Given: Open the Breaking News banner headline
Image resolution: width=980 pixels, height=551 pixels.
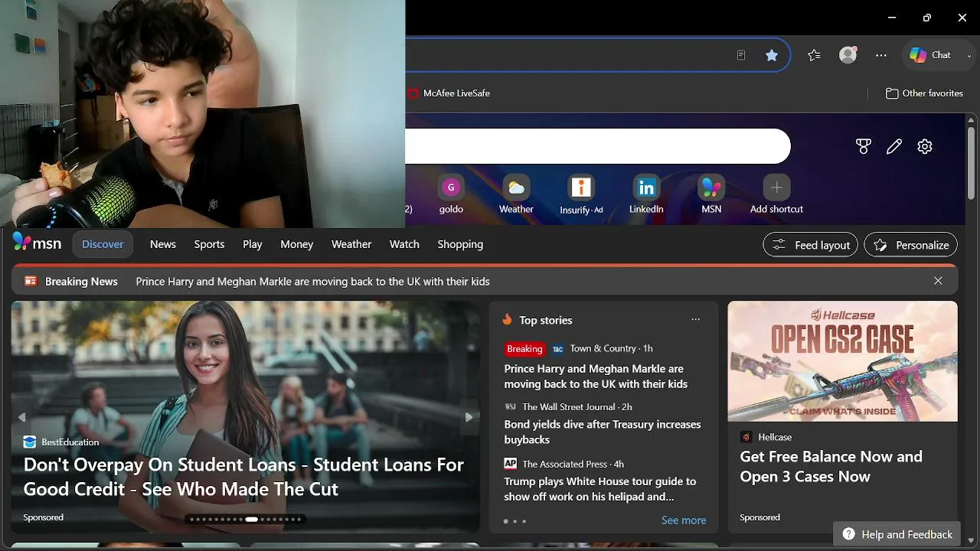Looking at the screenshot, I should pyautogui.click(x=313, y=282).
